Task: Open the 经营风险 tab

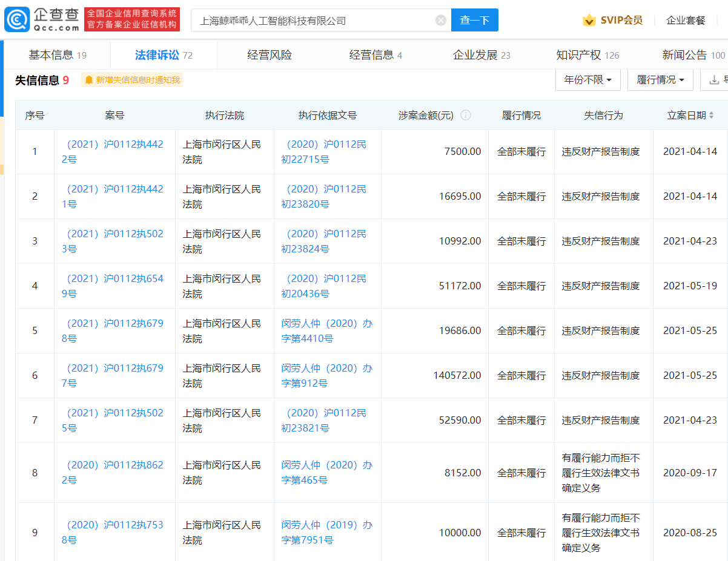Action: [x=270, y=55]
